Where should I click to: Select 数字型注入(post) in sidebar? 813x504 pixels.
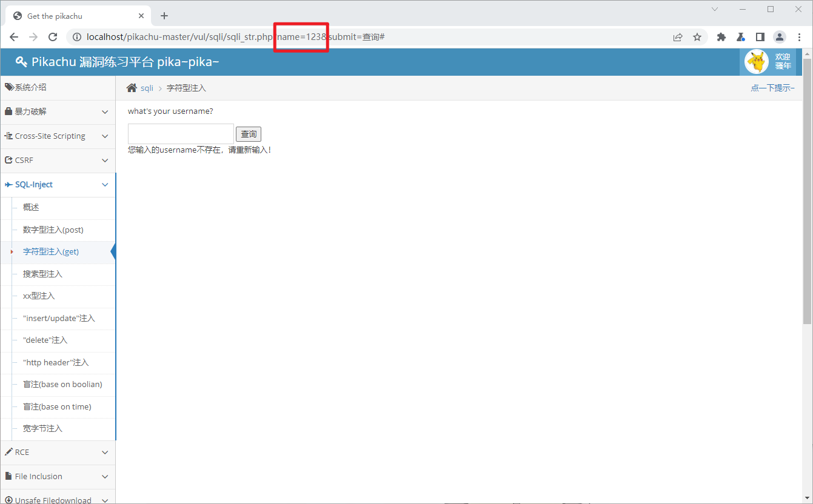(53, 230)
